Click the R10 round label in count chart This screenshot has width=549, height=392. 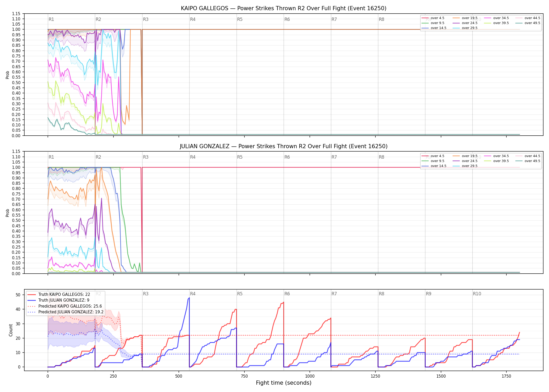[x=477, y=294]
